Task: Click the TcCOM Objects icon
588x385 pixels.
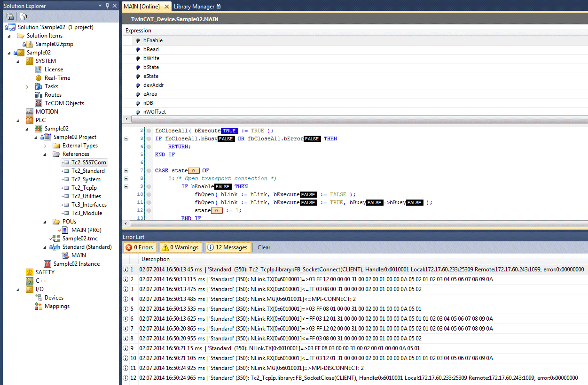Action: pyautogui.click(x=39, y=103)
